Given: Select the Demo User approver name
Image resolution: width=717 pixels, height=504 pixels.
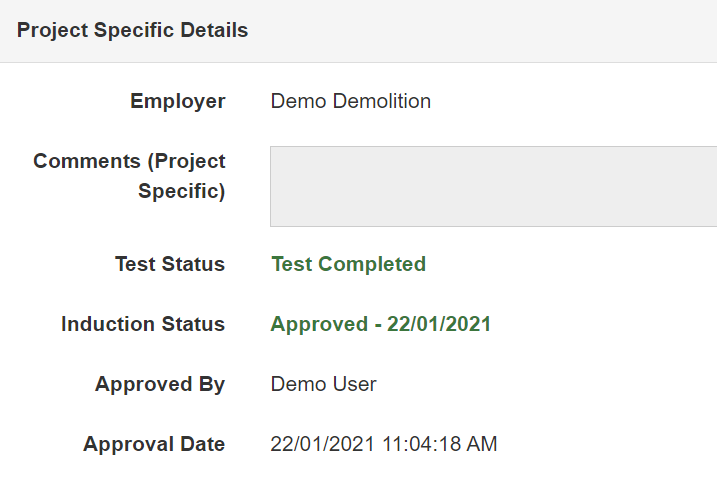Looking at the screenshot, I should pos(323,384).
